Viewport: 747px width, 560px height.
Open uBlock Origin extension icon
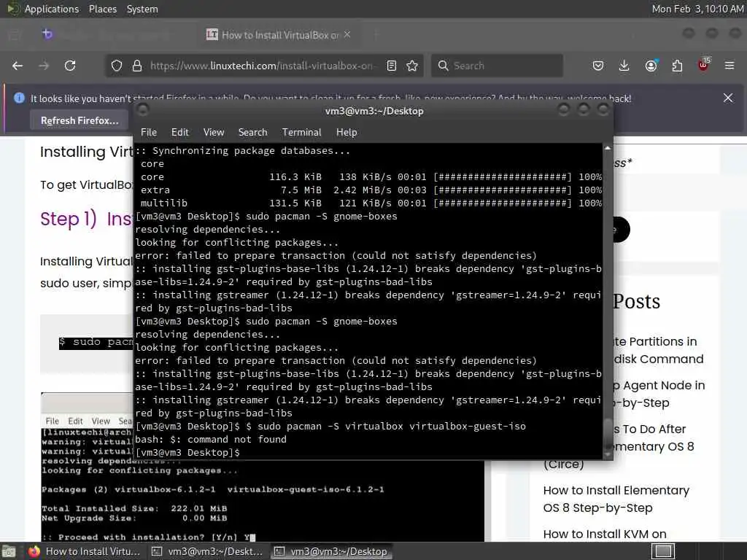(x=704, y=65)
